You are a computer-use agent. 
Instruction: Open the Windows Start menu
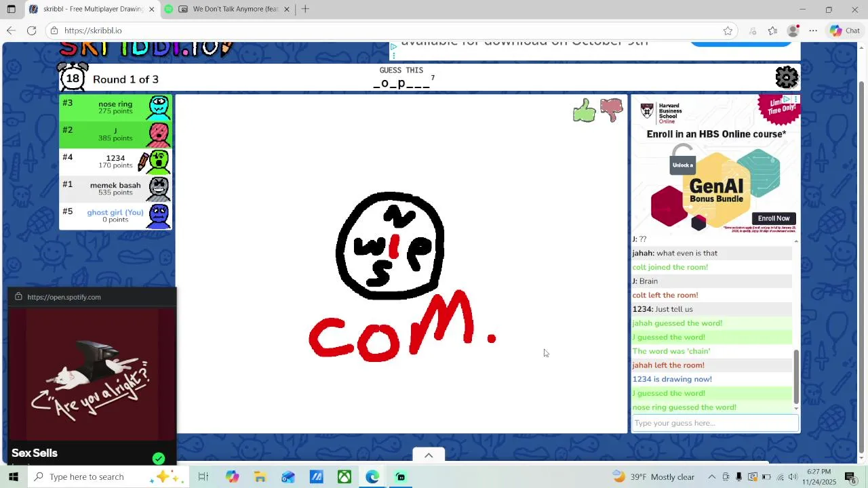(13, 477)
